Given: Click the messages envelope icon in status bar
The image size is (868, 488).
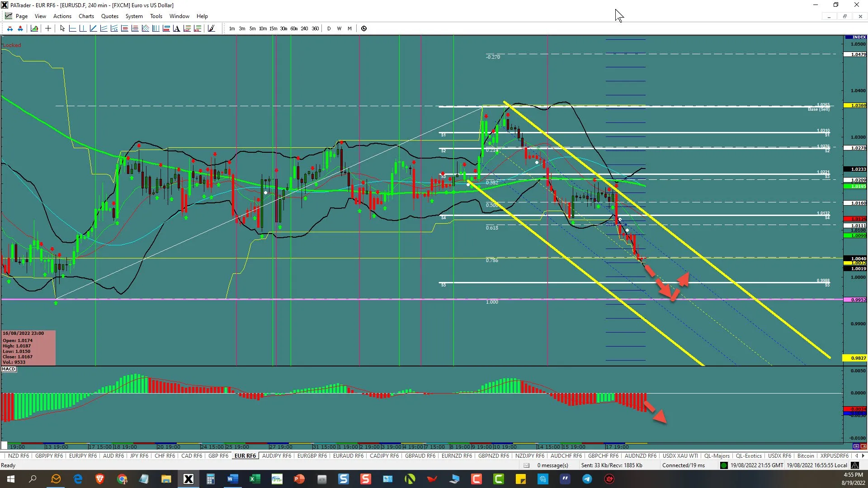Looking at the screenshot, I should tap(527, 465).
